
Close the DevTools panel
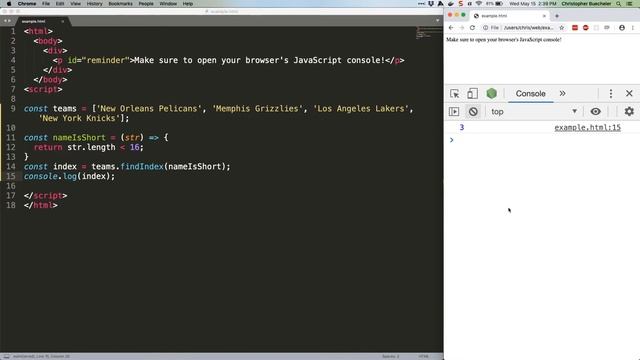pyautogui.click(x=629, y=93)
